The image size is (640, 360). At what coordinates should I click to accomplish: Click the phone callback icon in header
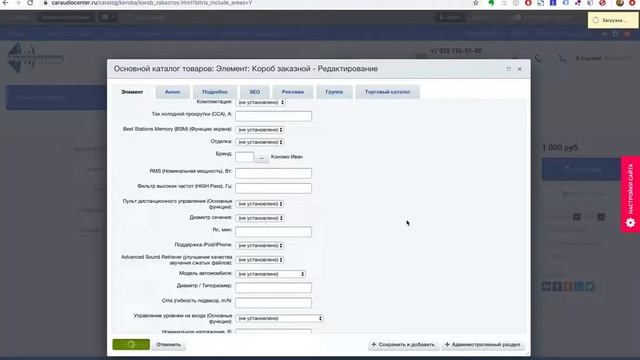539,59
